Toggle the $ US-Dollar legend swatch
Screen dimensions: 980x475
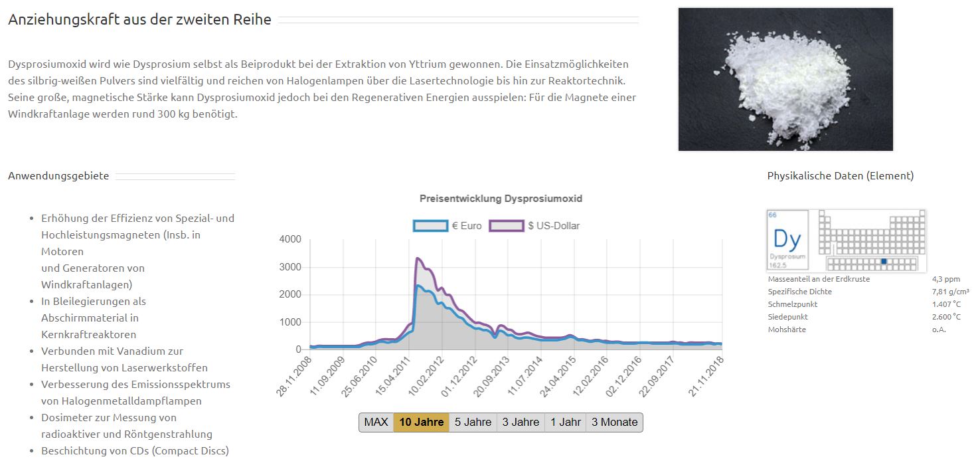click(x=507, y=226)
